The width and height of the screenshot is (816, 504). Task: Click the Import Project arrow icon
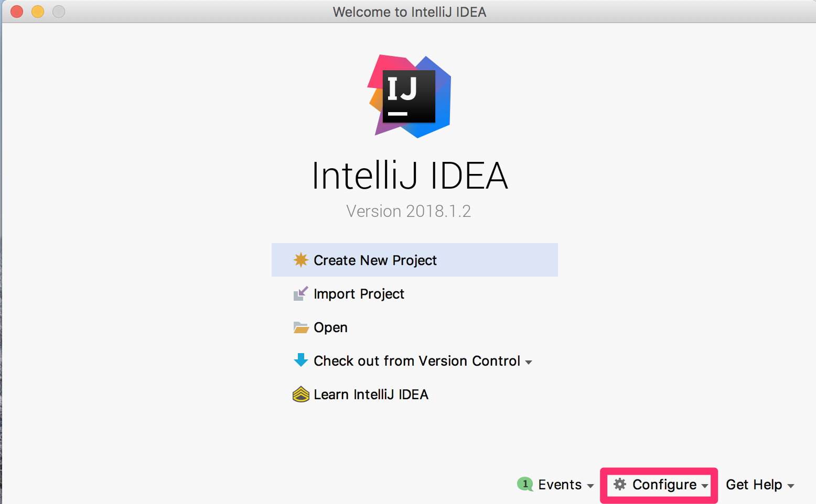pos(301,293)
